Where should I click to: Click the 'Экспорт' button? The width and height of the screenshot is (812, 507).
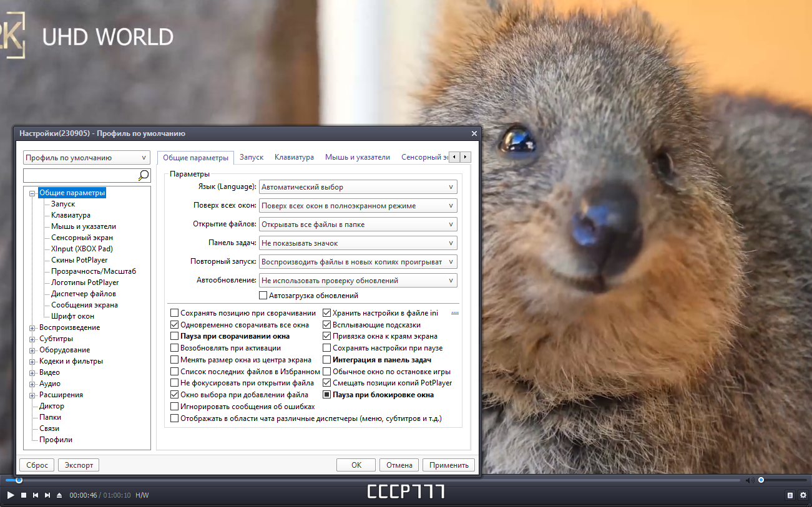(79, 465)
